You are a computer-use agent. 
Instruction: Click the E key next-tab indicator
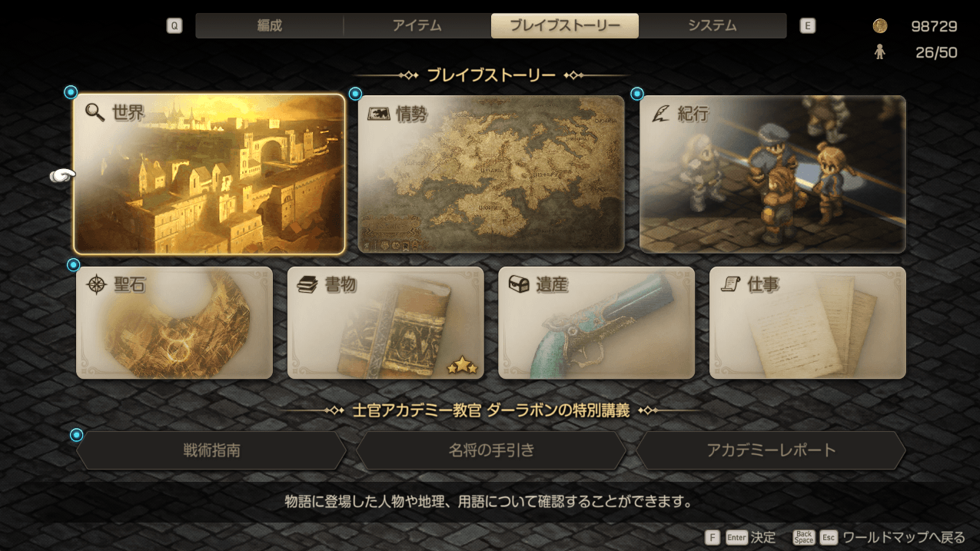pos(807,25)
